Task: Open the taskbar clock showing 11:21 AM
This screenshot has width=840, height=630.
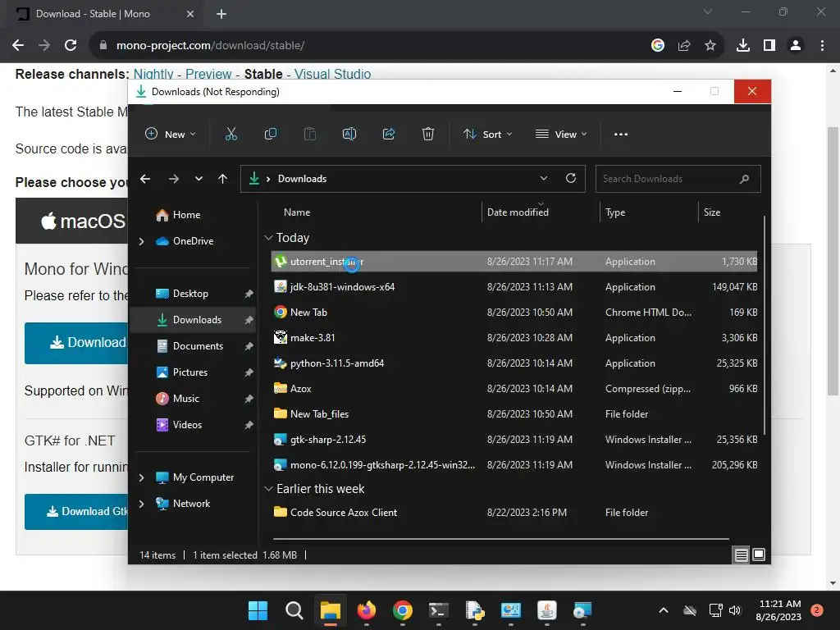Action: [778, 610]
